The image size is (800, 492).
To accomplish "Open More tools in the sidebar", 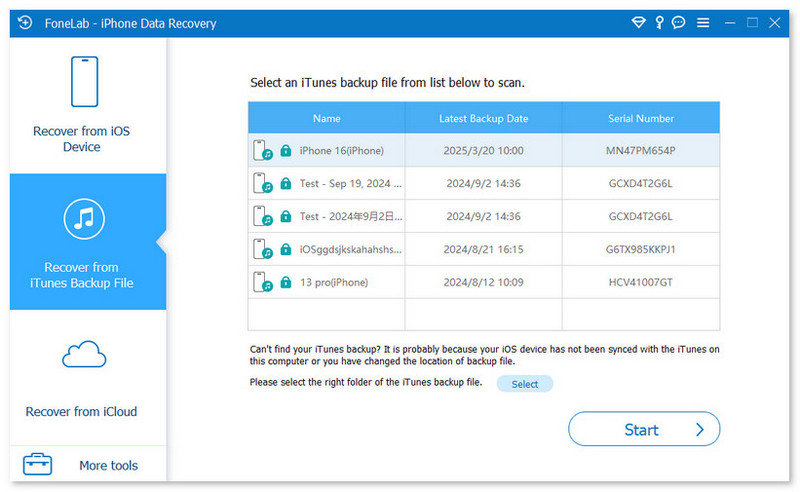I will [x=108, y=465].
